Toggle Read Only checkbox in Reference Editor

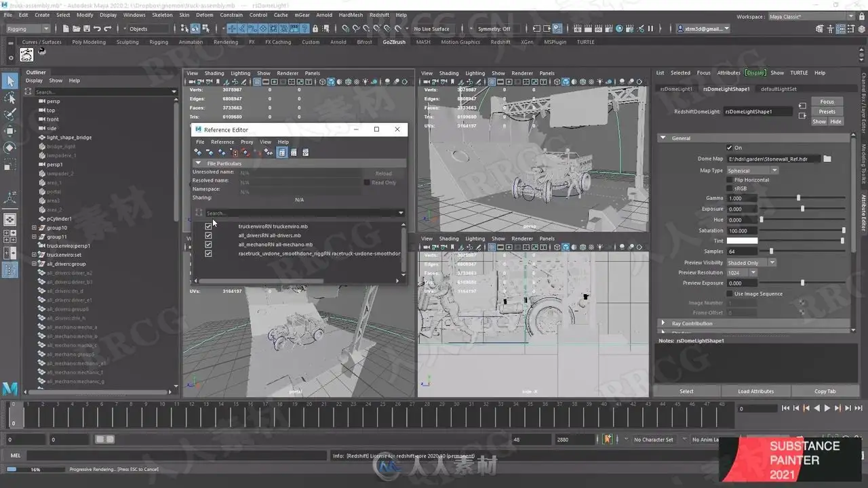(367, 182)
